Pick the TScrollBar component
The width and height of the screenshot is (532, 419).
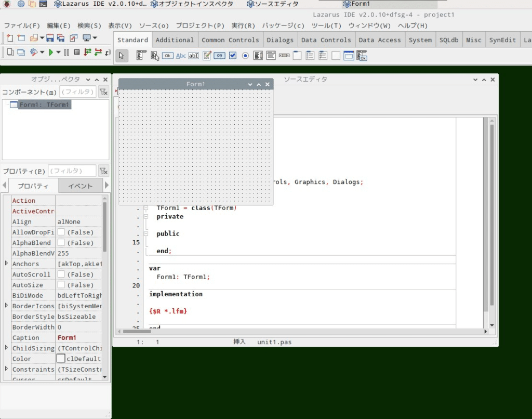[x=284, y=56]
